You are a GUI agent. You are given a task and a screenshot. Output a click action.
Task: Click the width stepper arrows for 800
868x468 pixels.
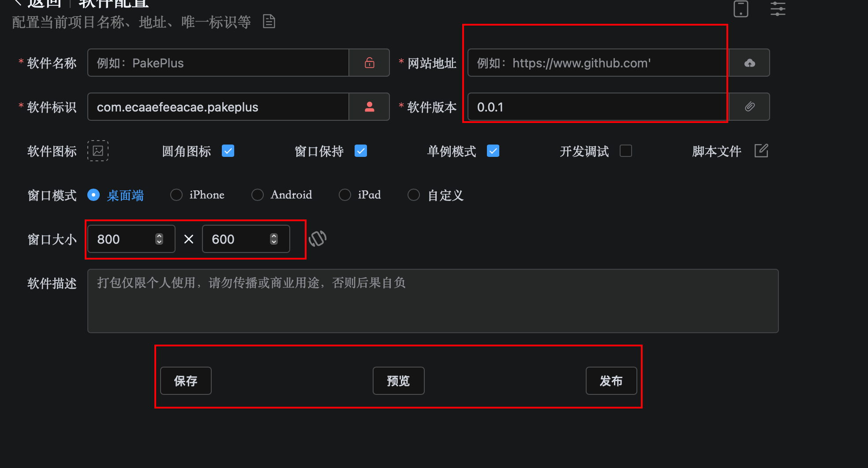tap(159, 239)
